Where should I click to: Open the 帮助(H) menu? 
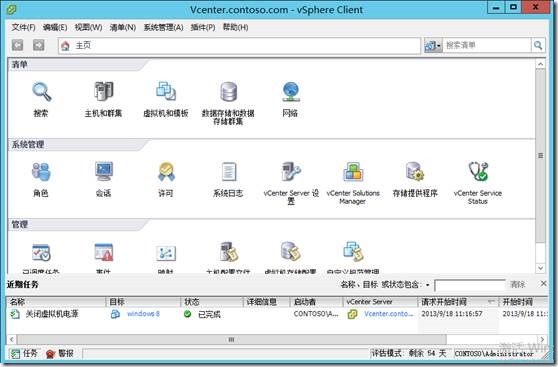point(236,27)
